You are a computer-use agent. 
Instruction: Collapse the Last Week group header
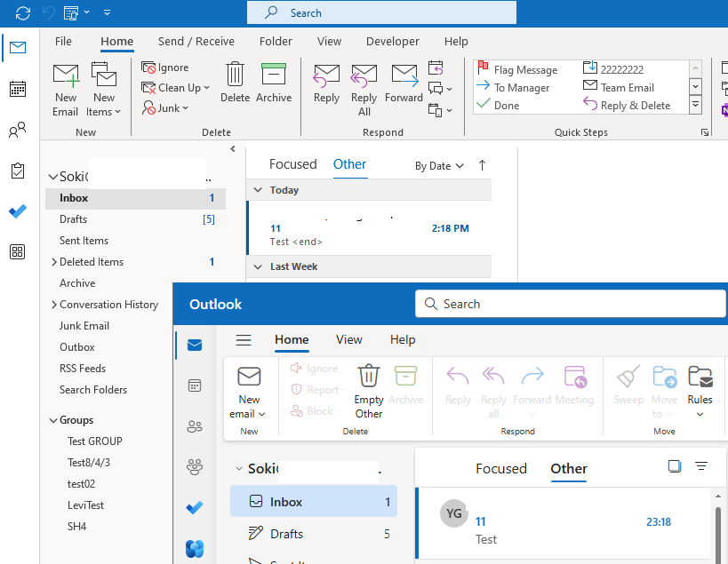[x=258, y=266]
